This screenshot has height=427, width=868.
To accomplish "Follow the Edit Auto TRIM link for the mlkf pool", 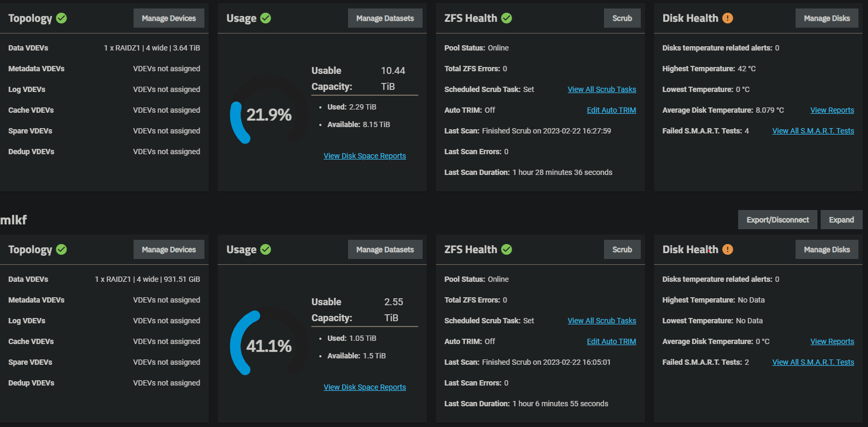I will coord(611,341).
